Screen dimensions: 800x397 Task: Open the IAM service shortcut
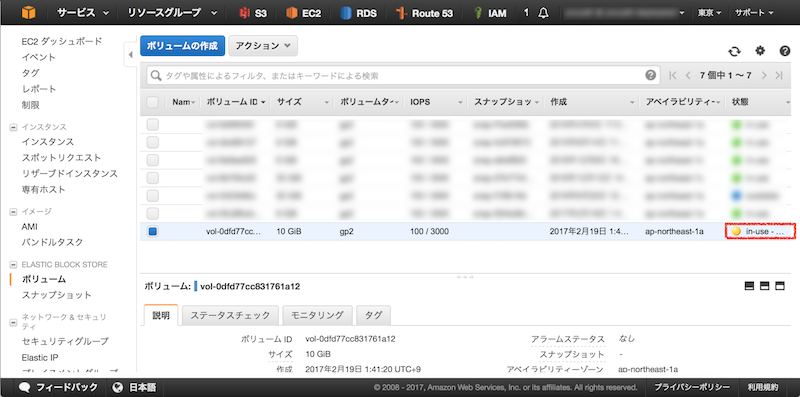click(490, 13)
